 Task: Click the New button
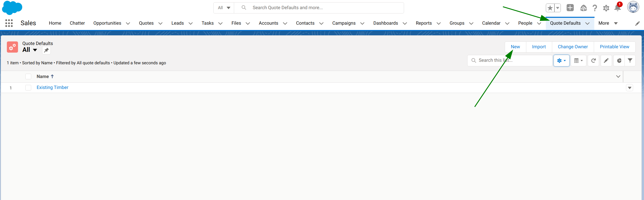[515, 47]
